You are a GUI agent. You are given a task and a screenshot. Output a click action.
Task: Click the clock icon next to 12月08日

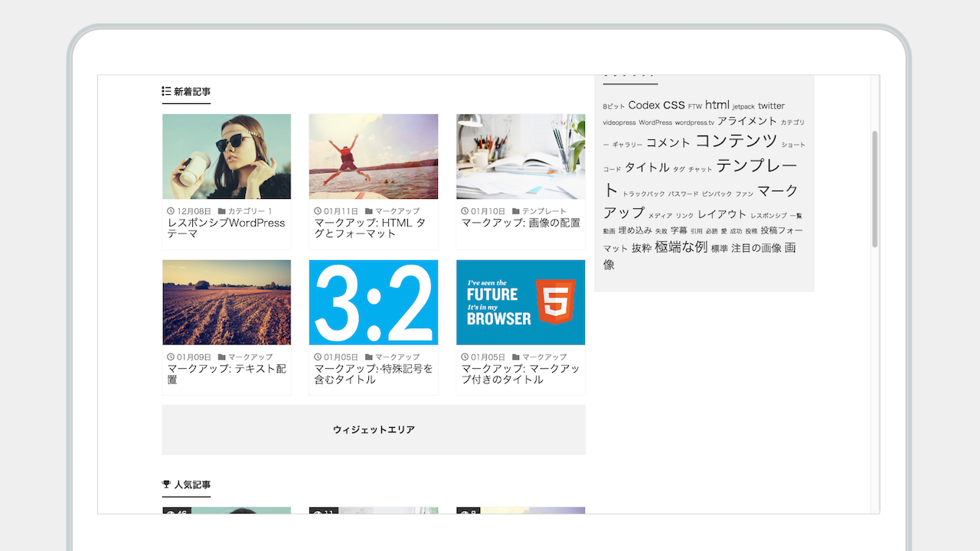pyautogui.click(x=171, y=211)
